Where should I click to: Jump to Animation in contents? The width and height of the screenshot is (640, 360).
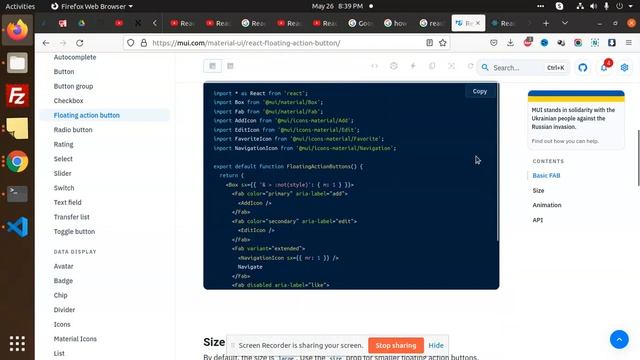pos(547,205)
